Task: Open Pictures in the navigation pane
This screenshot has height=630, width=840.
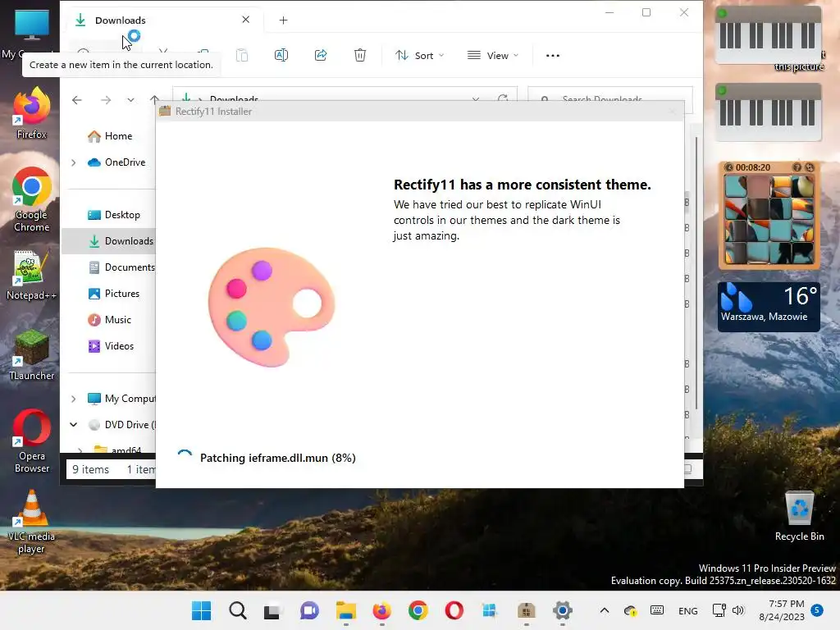Action: click(x=113, y=294)
